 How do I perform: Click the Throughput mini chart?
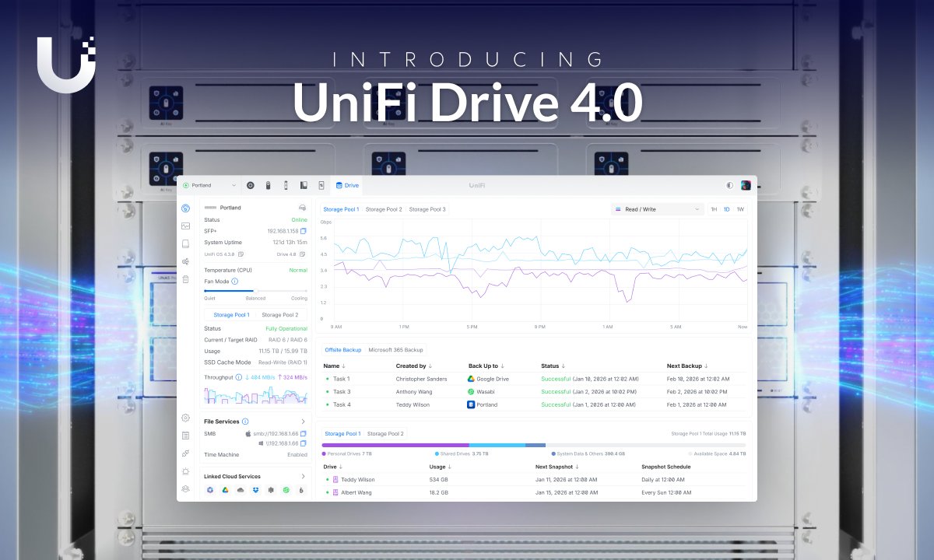coord(255,394)
